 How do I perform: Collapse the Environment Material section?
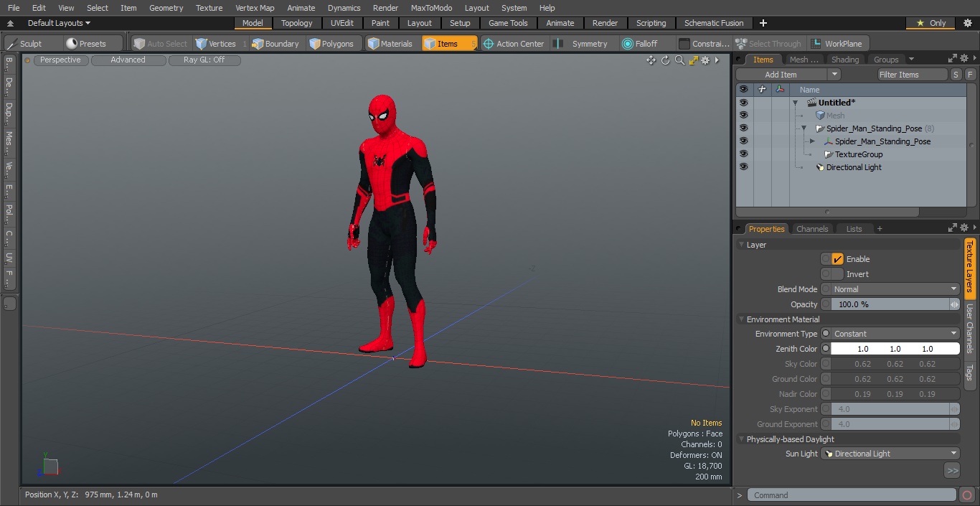pyautogui.click(x=741, y=319)
